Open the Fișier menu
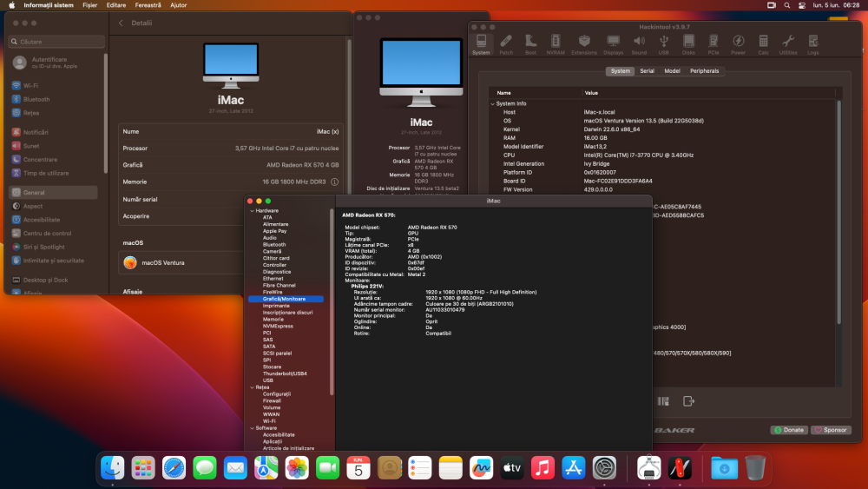The height and width of the screenshot is (489, 868). (89, 5)
